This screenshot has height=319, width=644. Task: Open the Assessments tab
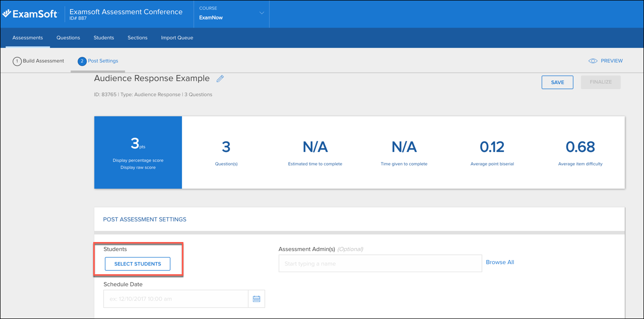(28, 38)
